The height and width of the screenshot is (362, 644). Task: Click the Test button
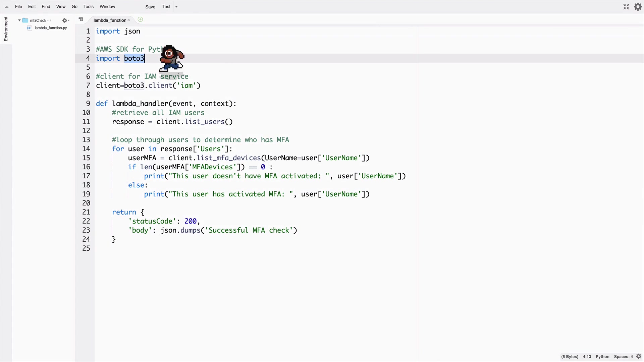tap(166, 7)
